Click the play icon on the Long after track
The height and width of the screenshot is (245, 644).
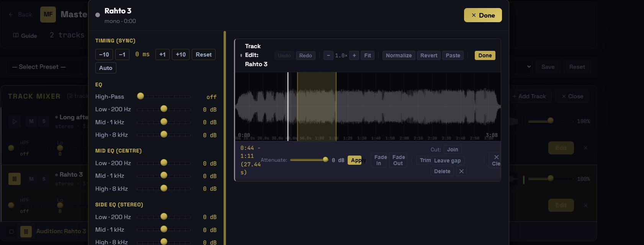(x=15, y=122)
